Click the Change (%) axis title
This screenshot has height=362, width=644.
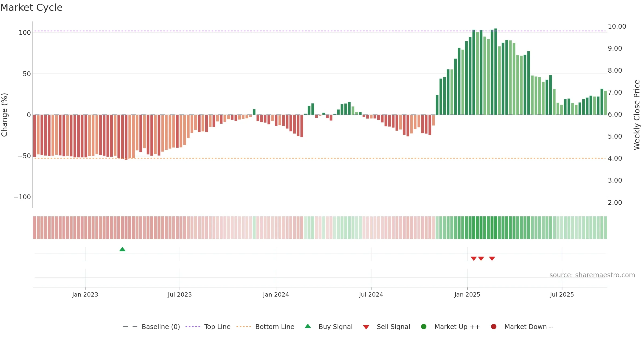click(4, 115)
